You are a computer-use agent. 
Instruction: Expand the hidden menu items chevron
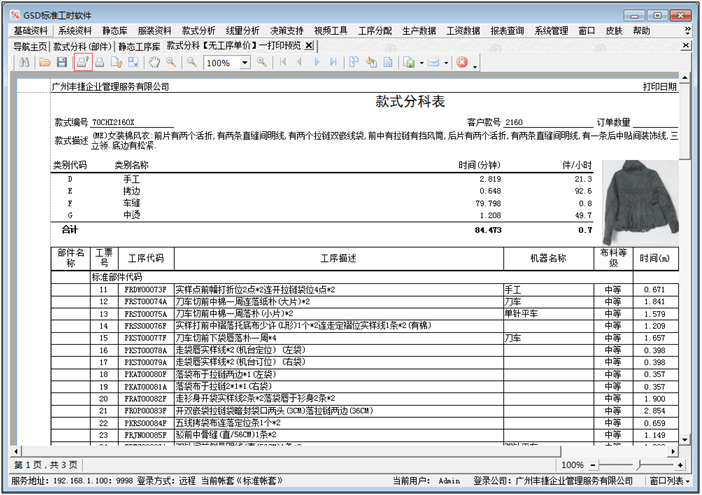[x=687, y=30]
